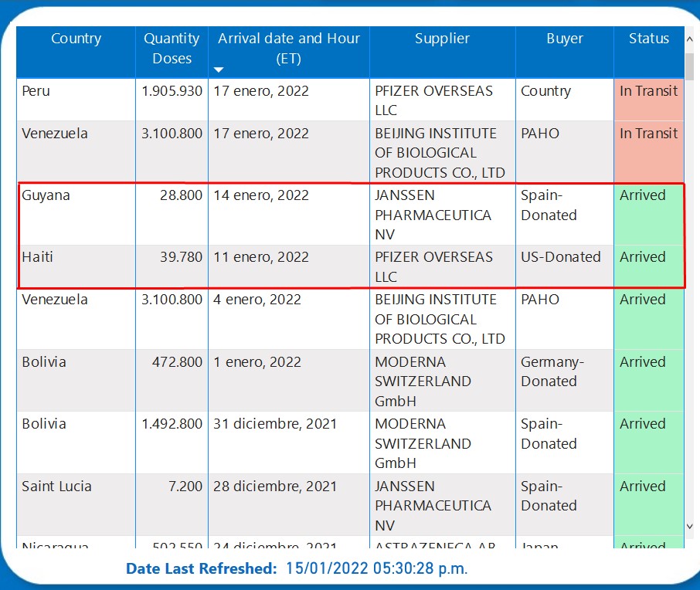Click the Germany-Donated buyer cell
700x590 pixels.
tap(552, 371)
